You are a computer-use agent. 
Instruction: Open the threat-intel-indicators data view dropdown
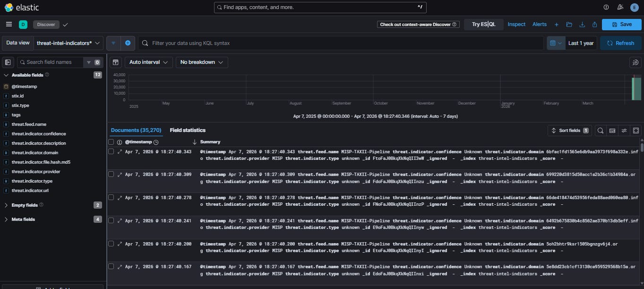69,43
